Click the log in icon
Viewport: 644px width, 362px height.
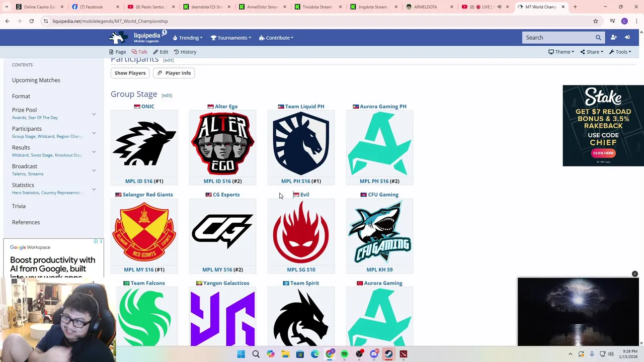click(x=627, y=38)
